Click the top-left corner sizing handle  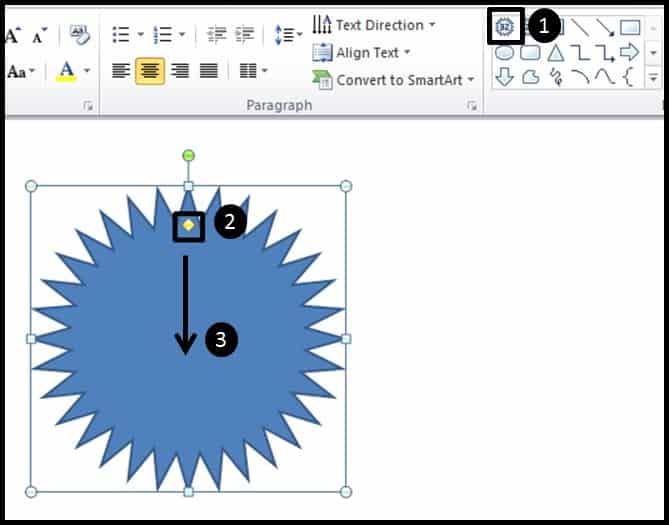click(x=31, y=186)
